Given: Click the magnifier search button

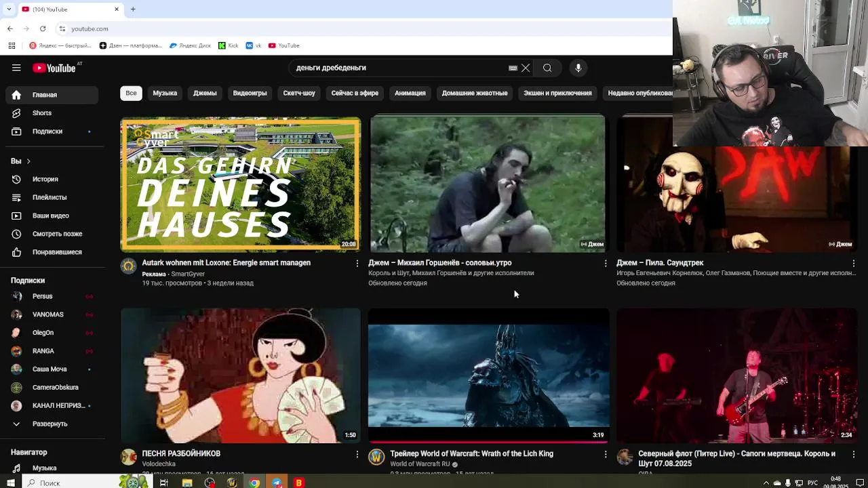Looking at the screenshot, I should (x=547, y=68).
